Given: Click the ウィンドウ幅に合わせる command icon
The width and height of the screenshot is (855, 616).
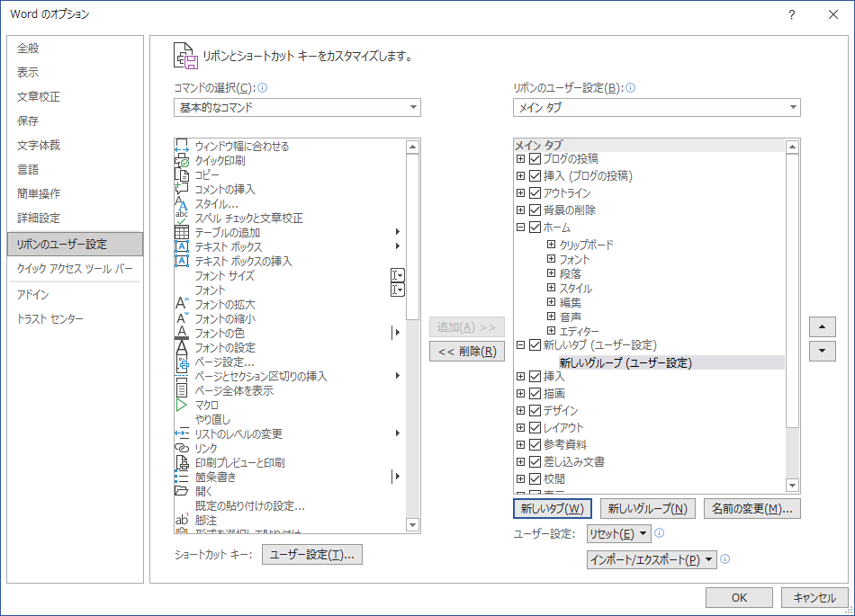Looking at the screenshot, I should 182,146.
